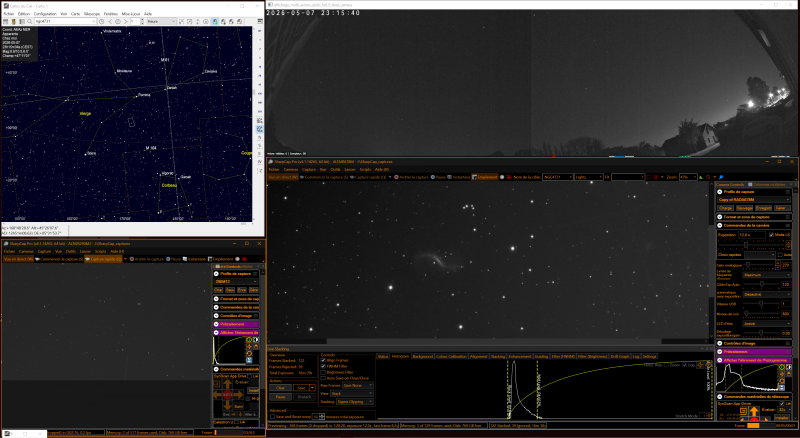Enable Auto Save on Clear/Close checkbox
The width and height of the screenshot is (800, 438).
point(323,378)
